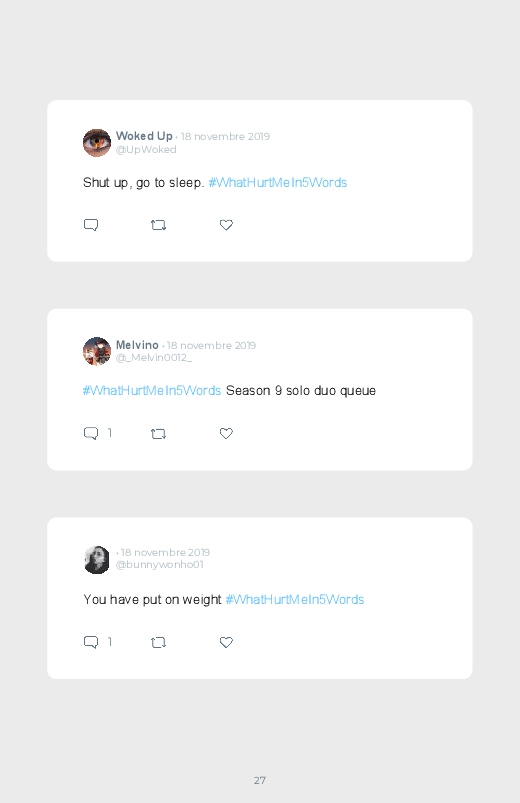The height and width of the screenshot is (803, 520).
Task: Like the 'Shut up, go to sleep' tweet
Action: coord(226,225)
